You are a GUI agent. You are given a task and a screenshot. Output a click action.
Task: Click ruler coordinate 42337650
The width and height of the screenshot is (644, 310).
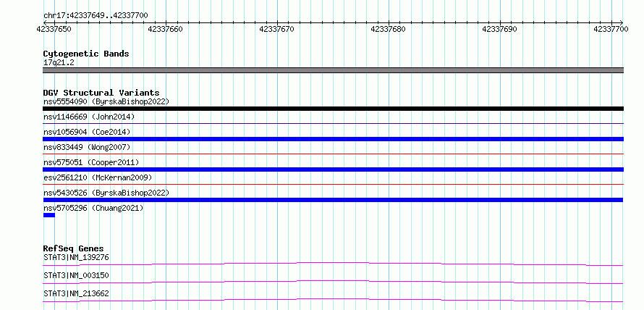(x=54, y=29)
